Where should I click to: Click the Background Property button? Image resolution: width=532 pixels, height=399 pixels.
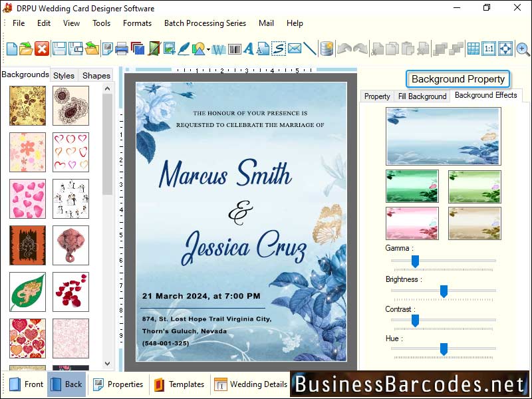pyautogui.click(x=458, y=78)
